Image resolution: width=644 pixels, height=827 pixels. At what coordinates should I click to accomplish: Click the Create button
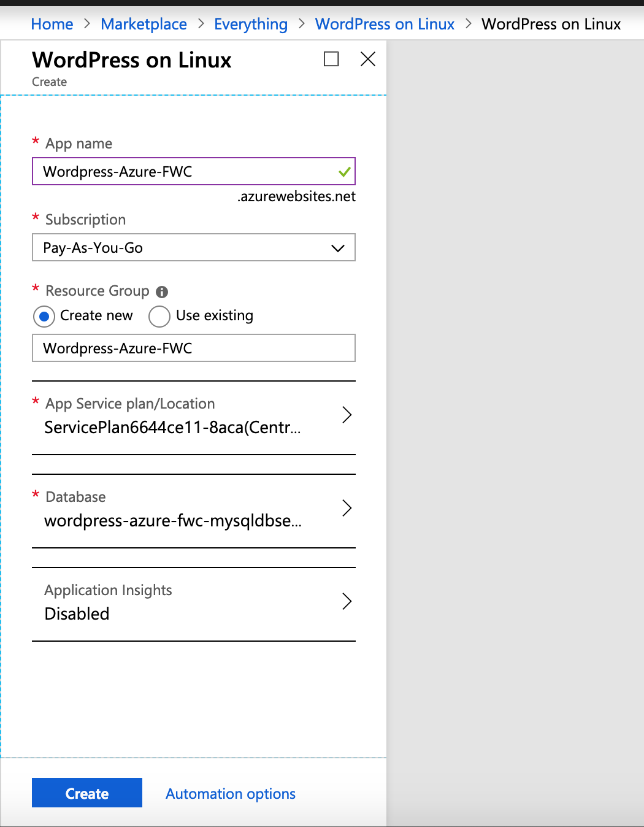tap(87, 793)
